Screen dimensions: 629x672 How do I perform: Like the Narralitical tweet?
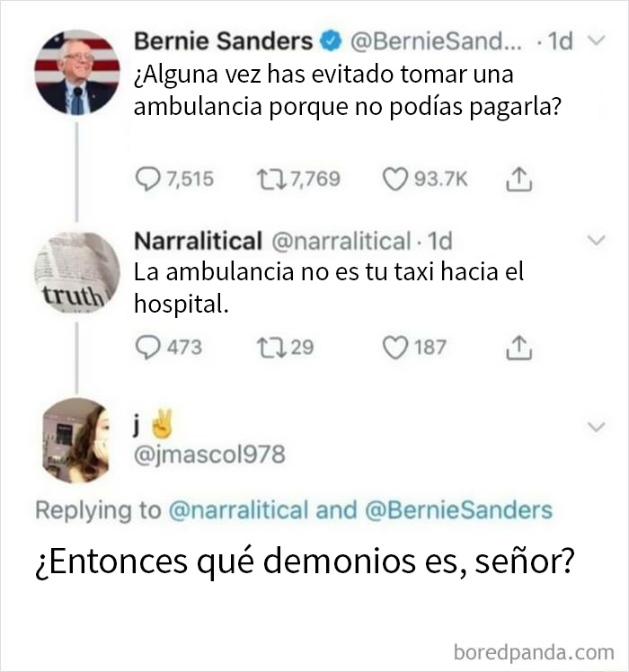pyautogui.click(x=396, y=347)
